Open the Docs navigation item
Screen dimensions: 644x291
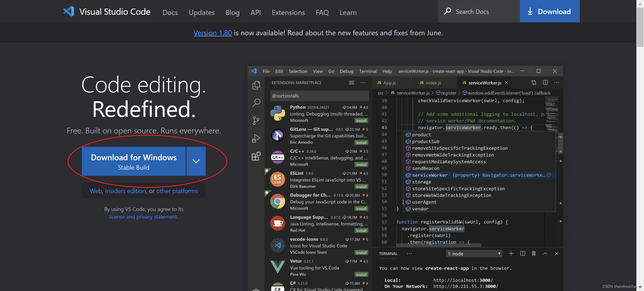[x=170, y=12]
